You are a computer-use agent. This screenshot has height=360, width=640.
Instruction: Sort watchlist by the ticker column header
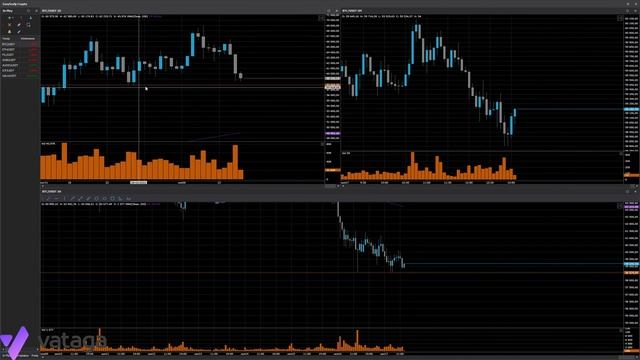point(7,39)
